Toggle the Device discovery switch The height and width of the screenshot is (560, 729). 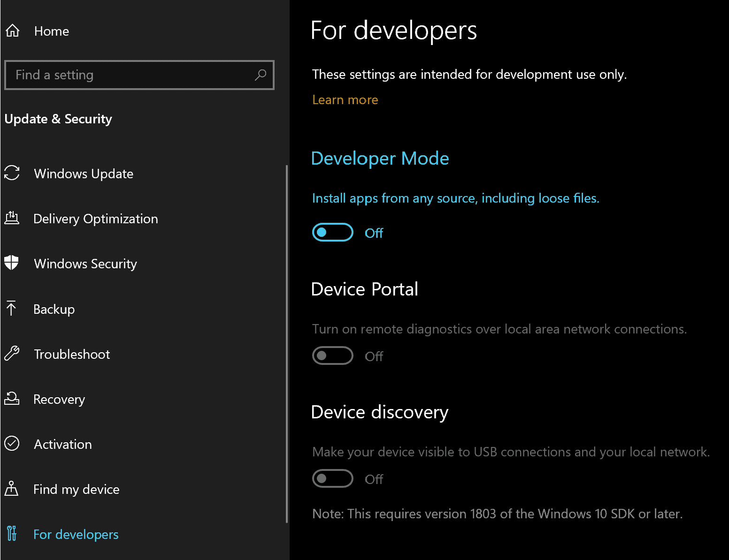click(333, 478)
